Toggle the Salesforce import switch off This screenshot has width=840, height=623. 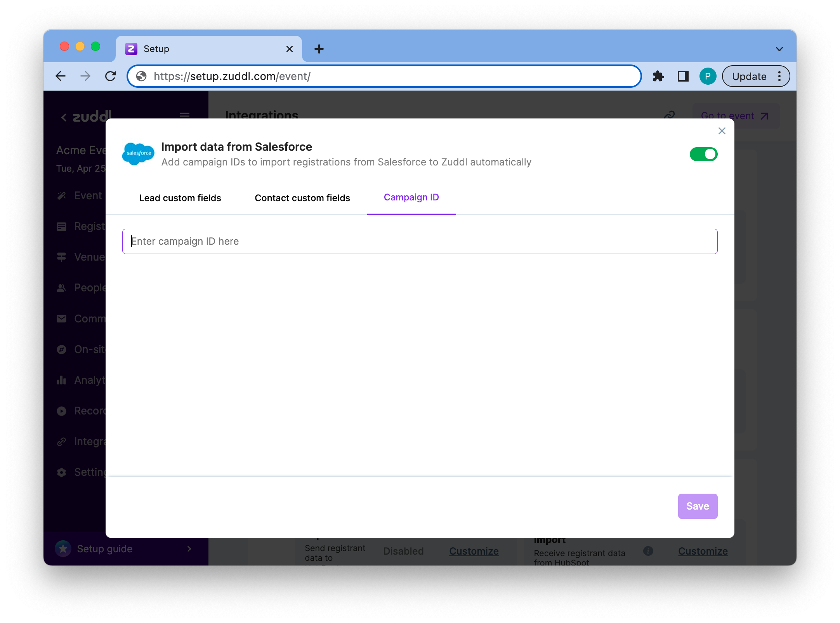[x=703, y=154]
